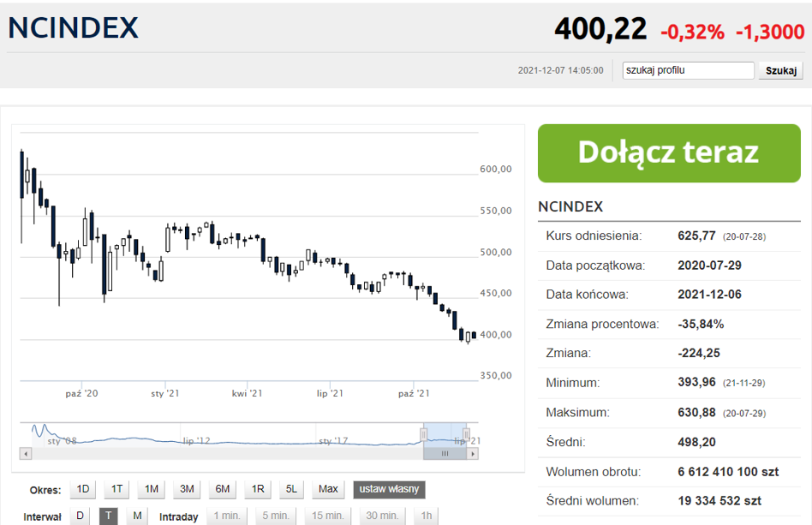Set period to Max

tap(328, 489)
